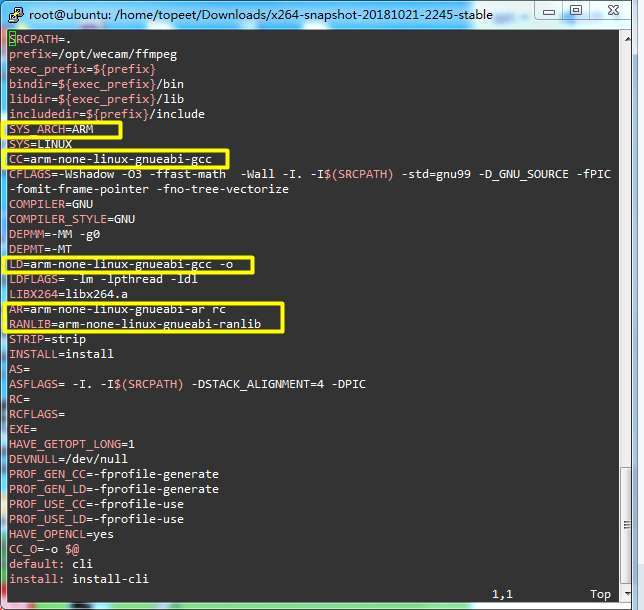
Task: Click the prefix=/opt/wecam/ffmpeg line
Action: coord(93,54)
